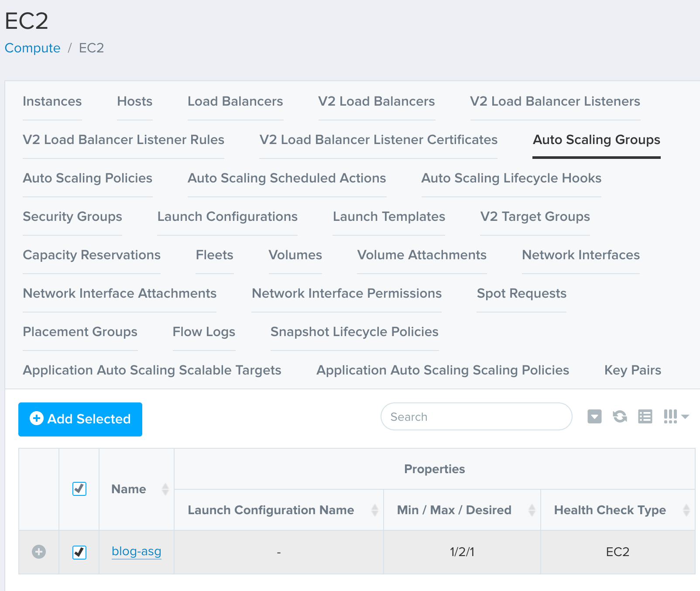Select V2 Load Balancer Listeners tab
This screenshot has height=591, width=700.
click(555, 101)
